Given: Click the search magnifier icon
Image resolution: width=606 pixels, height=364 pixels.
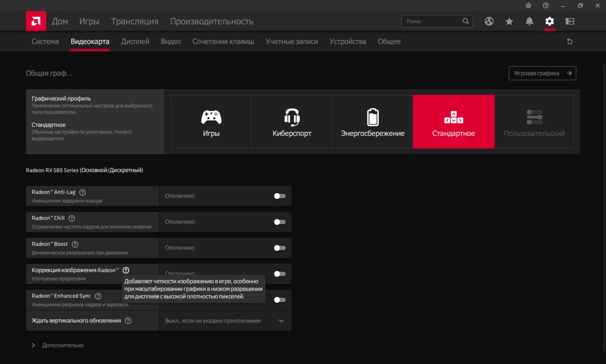Looking at the screenshot, I should tap(466, 21).
